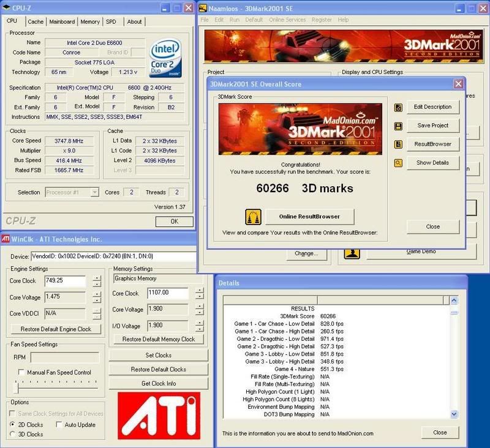Increase the memory Core Clock stepper
The image size is (490, 448).
(x=200, y=290)
